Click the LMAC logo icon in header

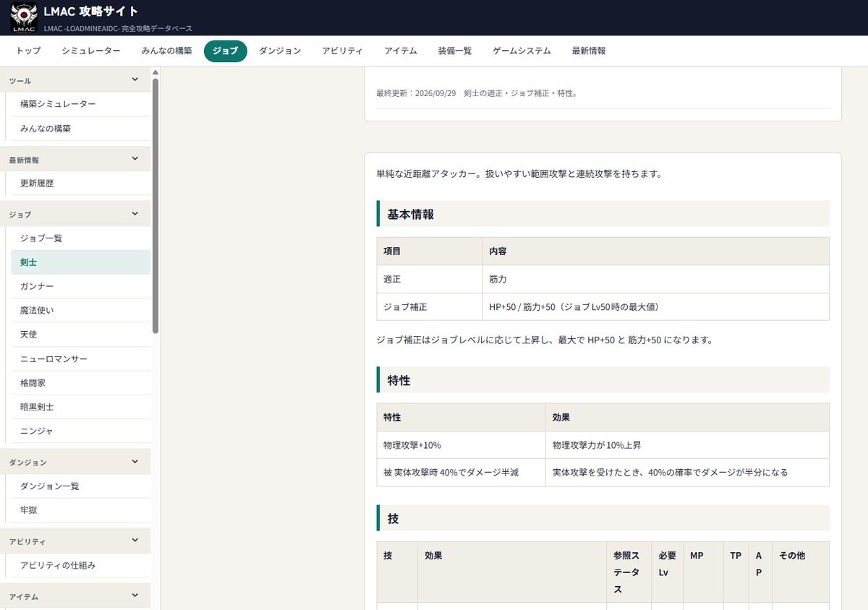(x=24, y=17)
